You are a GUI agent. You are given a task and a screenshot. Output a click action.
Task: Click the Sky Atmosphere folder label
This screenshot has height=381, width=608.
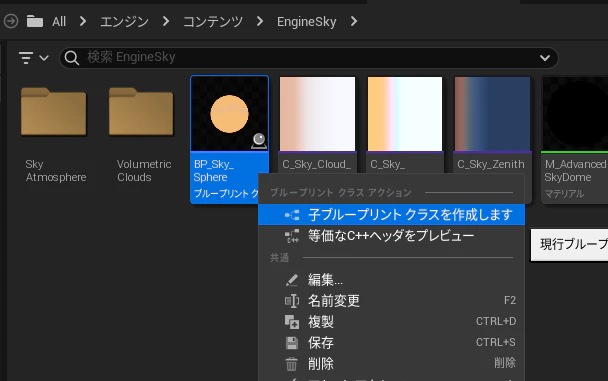[x=56, y=171]
